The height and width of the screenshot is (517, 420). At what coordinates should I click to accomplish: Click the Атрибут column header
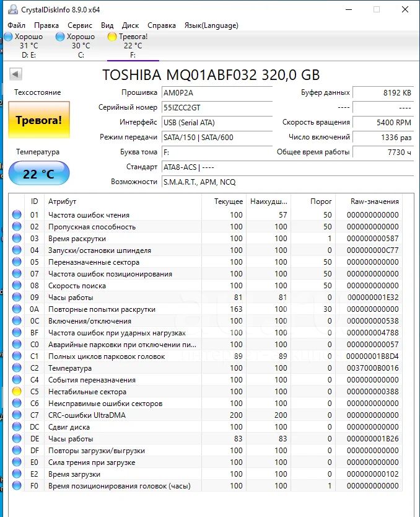pos(123,201)
